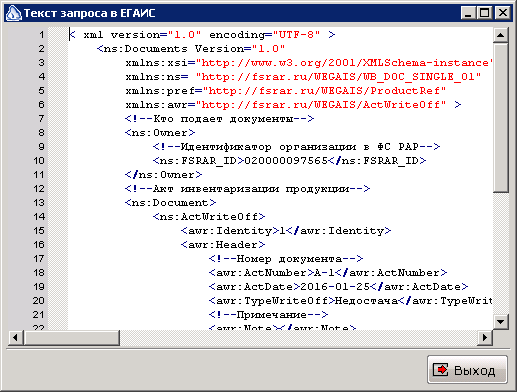Click the window title Текст запроса в ЕГАИС
Image resolution: width=517 pixels, height=392 pixels.
click(x=89, y=13)
